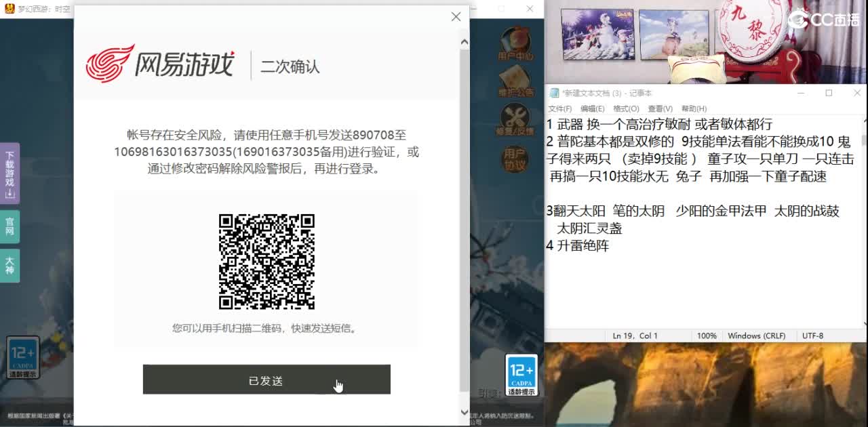Click the dialog's vertical scrollbar thumb
This screenshot has height=427, width=868.
pyautogui.click(x=465, y=220)
